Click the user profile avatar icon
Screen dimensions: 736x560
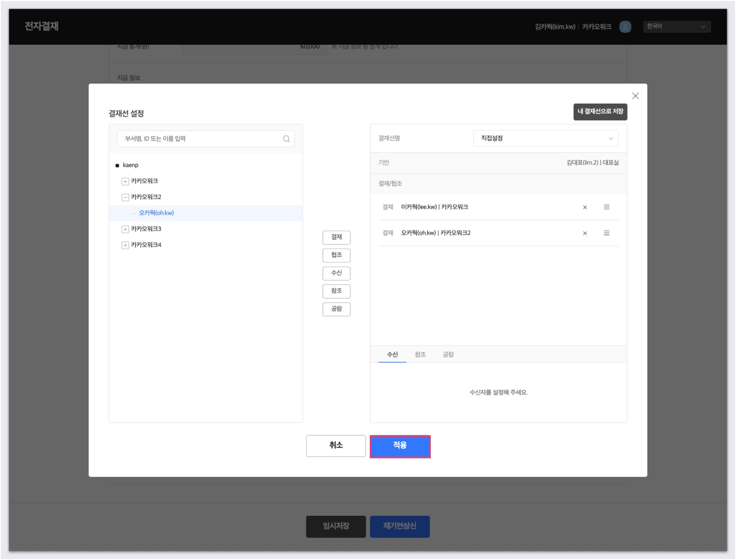point(625,27)
